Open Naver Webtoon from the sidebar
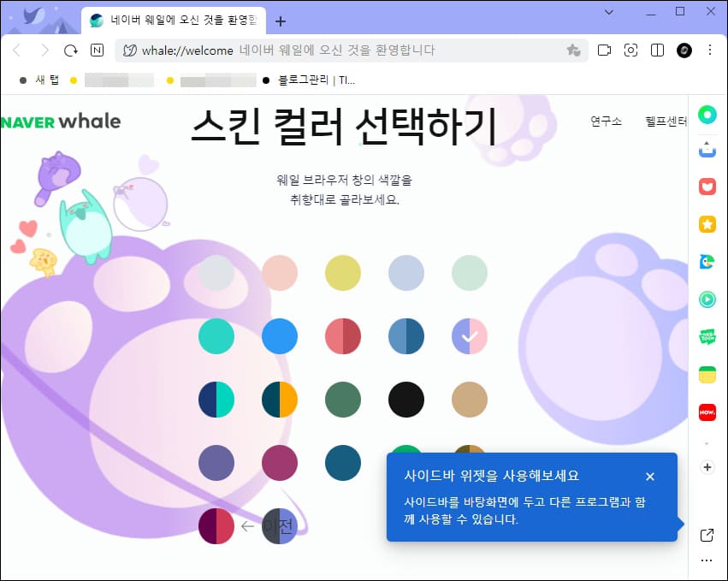 point(707,337)
